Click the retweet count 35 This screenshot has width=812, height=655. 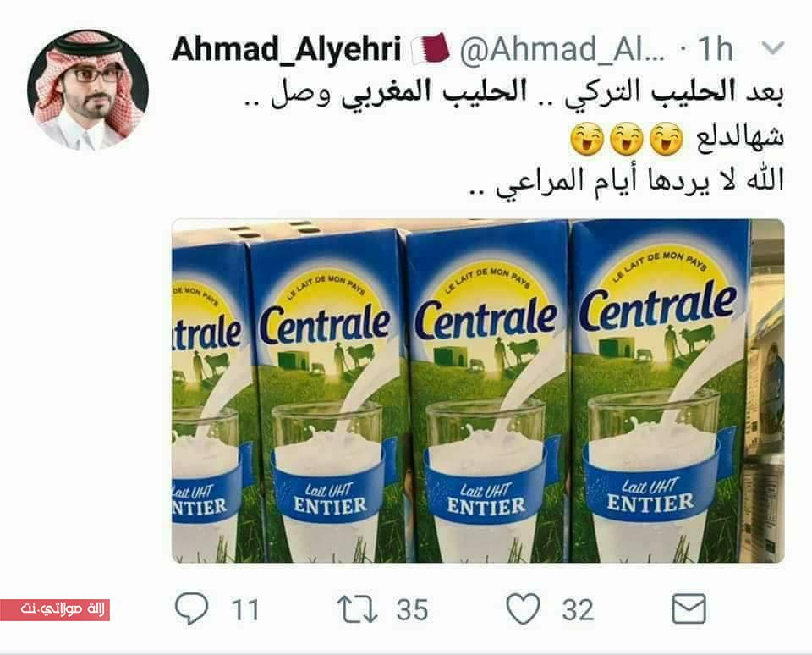pos(412,610)
